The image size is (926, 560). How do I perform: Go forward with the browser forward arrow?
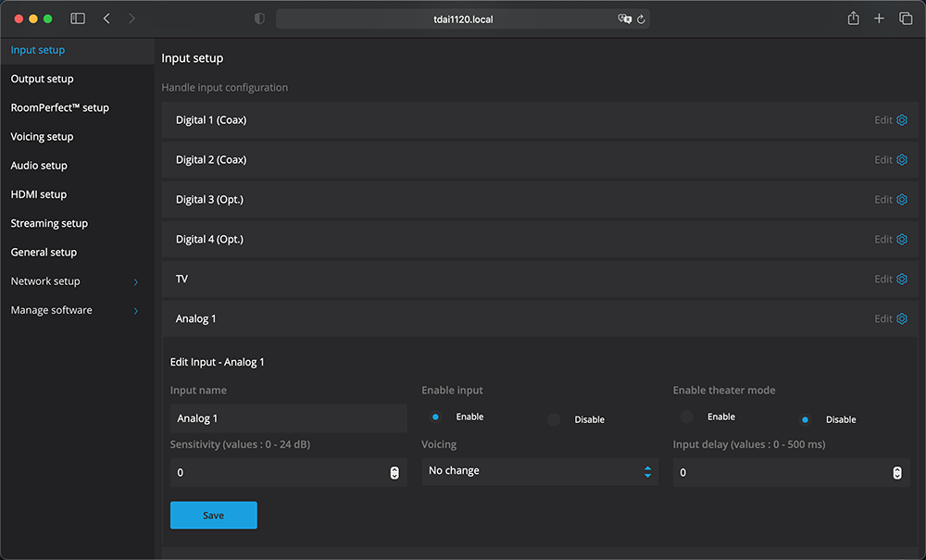tap(131, 19)
